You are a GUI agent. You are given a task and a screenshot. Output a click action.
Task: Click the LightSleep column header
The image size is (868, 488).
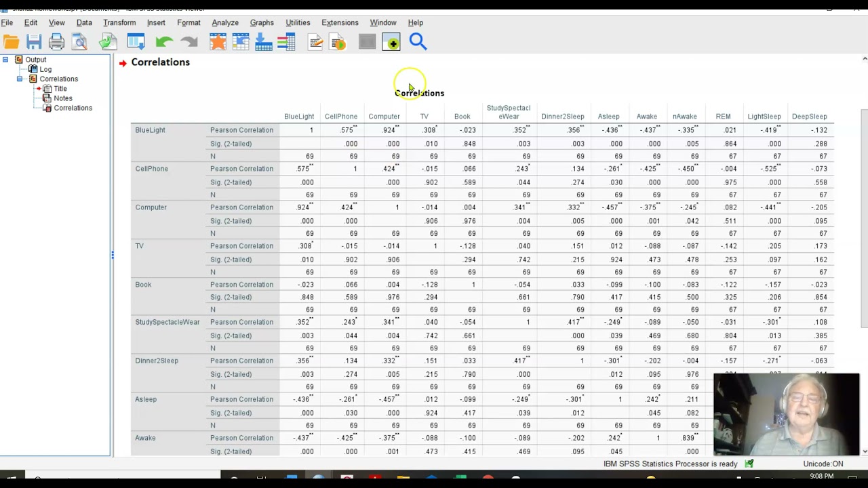pyautogui.click(x=764, y=117)
